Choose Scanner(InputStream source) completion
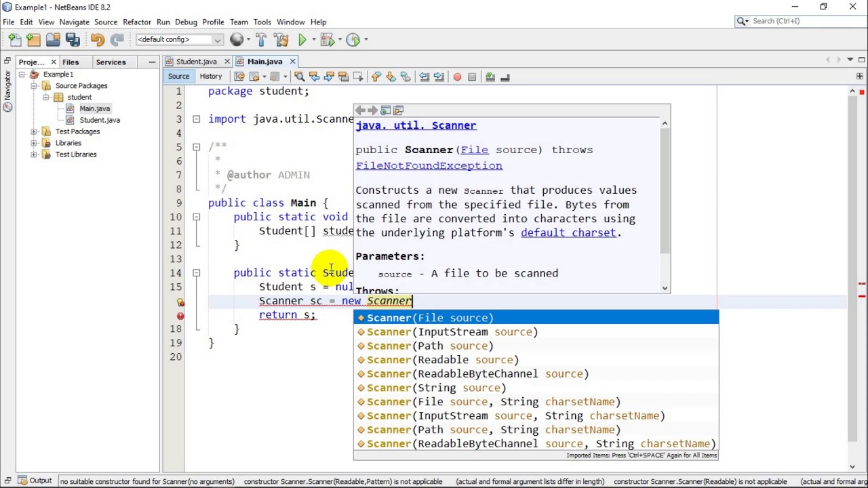Viewport: 868px width, 488px height. 536,332
